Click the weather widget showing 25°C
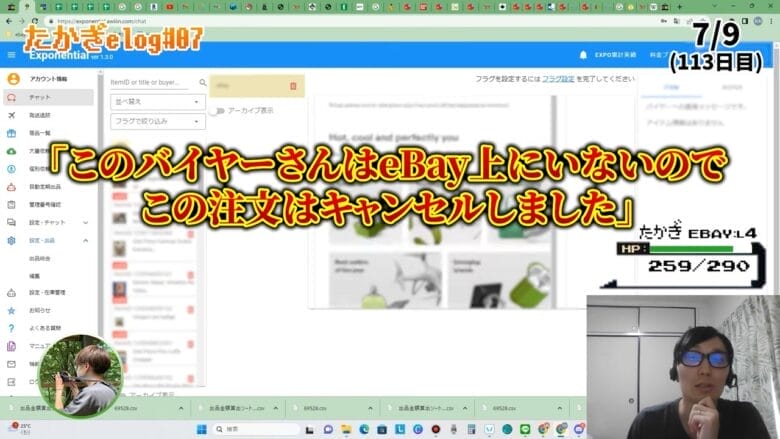This screenshot has height=439, width=780. (21, 429)
